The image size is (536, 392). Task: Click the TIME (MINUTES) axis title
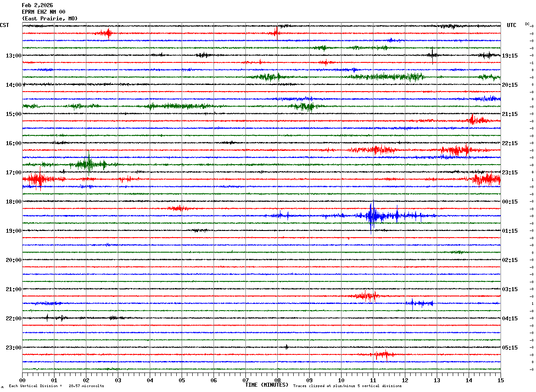coord(267,385)
